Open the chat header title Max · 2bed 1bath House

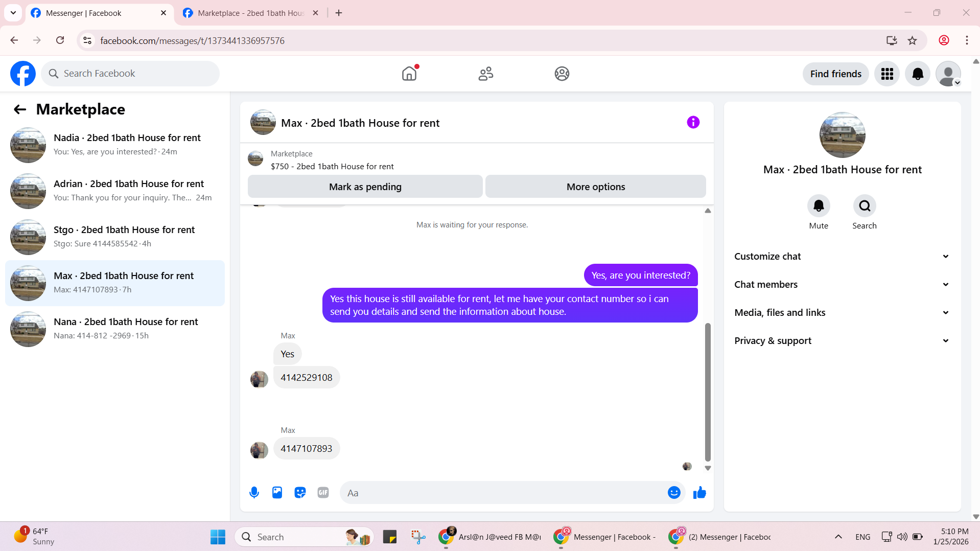click(x=360, y=123)
